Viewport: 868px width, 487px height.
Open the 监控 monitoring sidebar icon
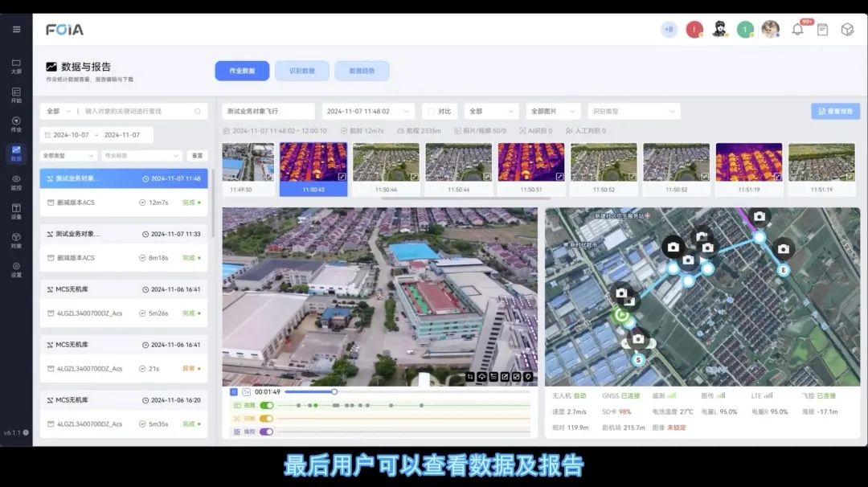point(16,182)
